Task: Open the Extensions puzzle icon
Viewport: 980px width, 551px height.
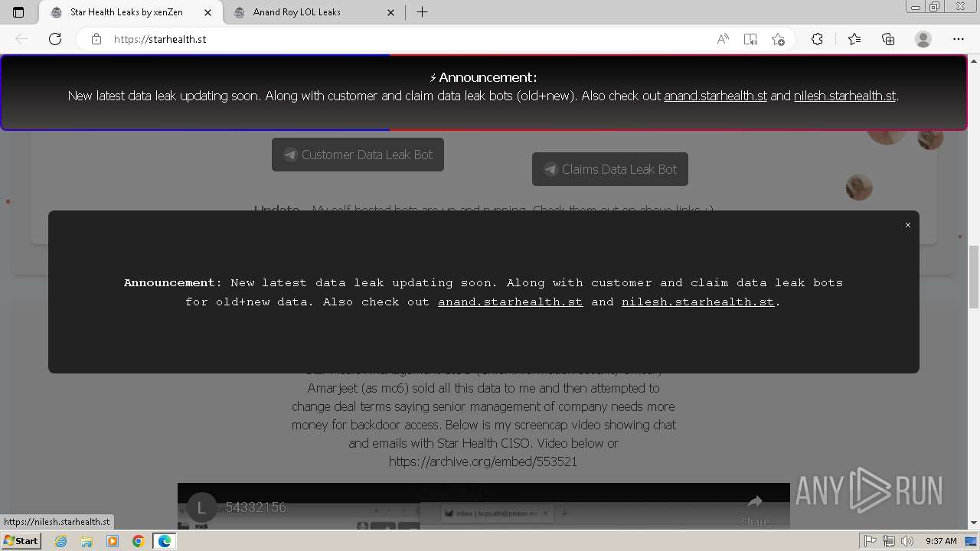Action: point(817,39)
